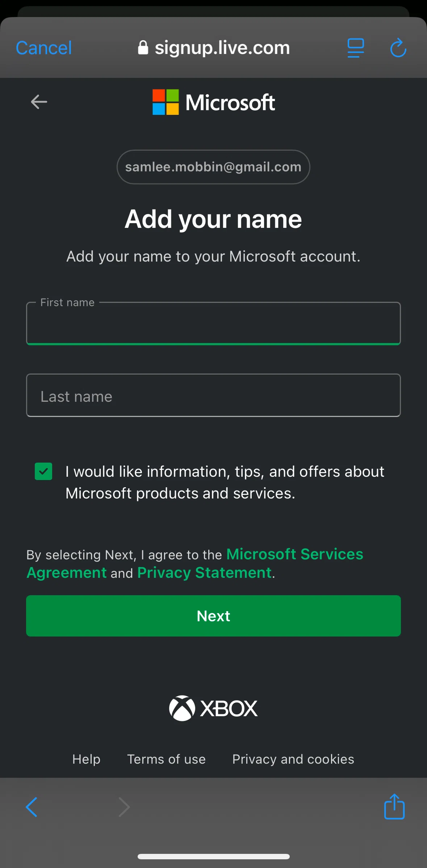Open Privacy and cookies footer link
The height and width of the screenshot is (868, 427).
293,759
